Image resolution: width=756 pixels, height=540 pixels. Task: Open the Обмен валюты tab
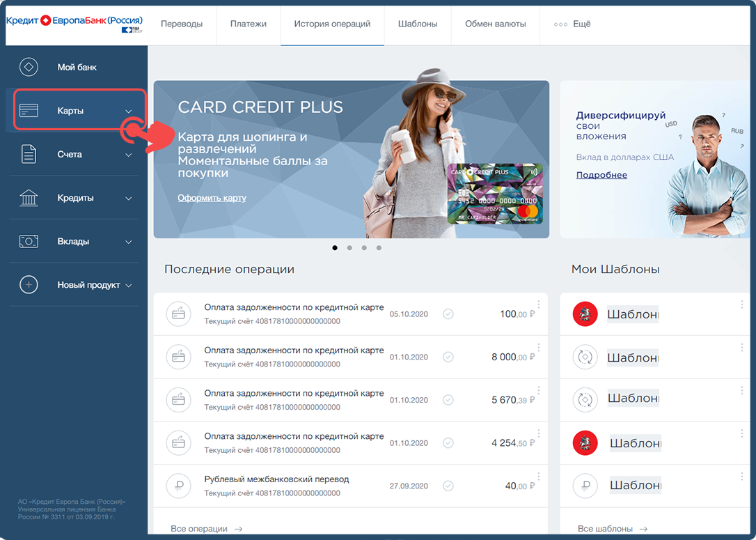point(495,24)
